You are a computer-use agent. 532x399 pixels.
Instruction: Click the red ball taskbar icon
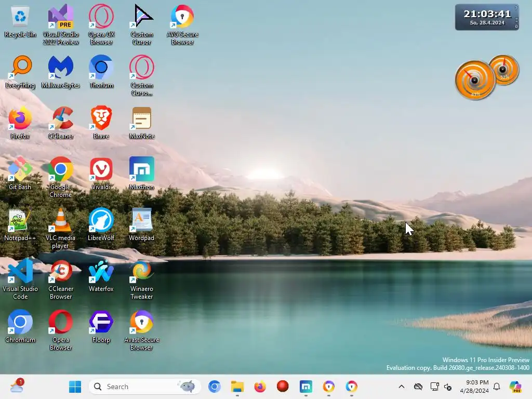283,387
